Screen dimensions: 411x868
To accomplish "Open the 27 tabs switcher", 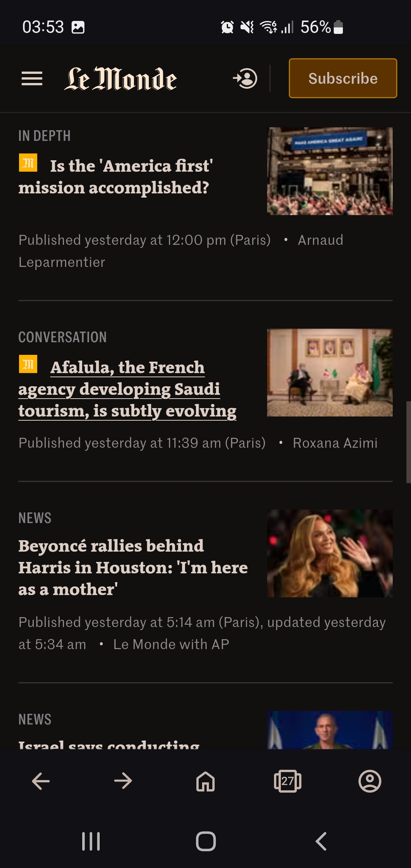I will point(288,781).
